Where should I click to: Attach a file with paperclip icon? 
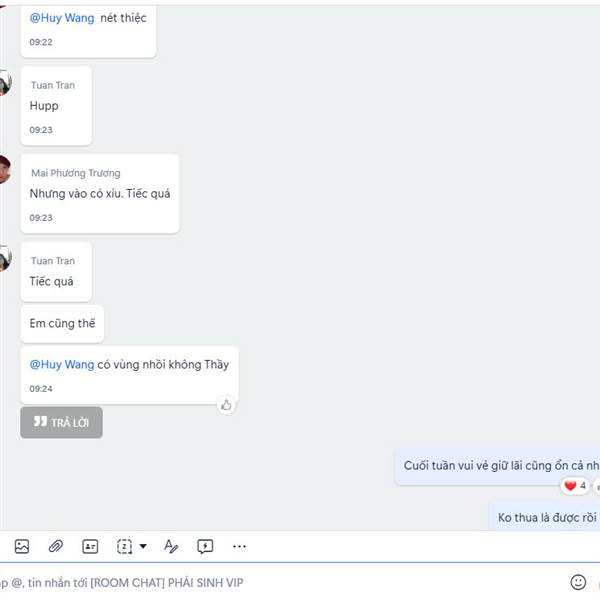(x=56, y=546)
